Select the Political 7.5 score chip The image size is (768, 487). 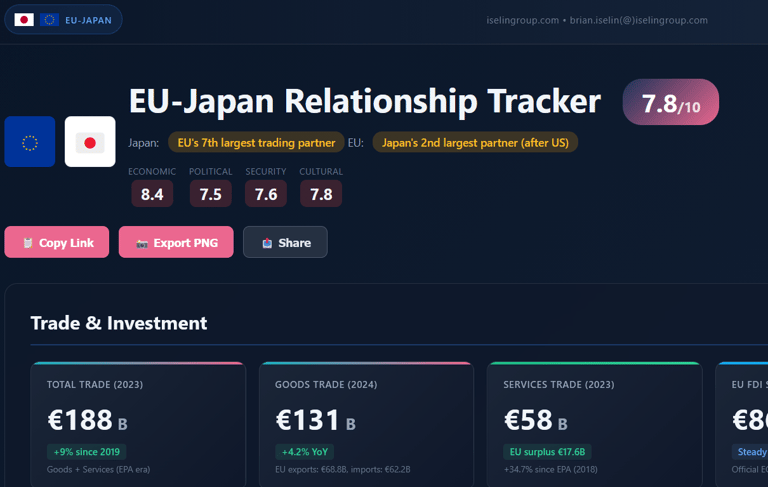point(210,194)
